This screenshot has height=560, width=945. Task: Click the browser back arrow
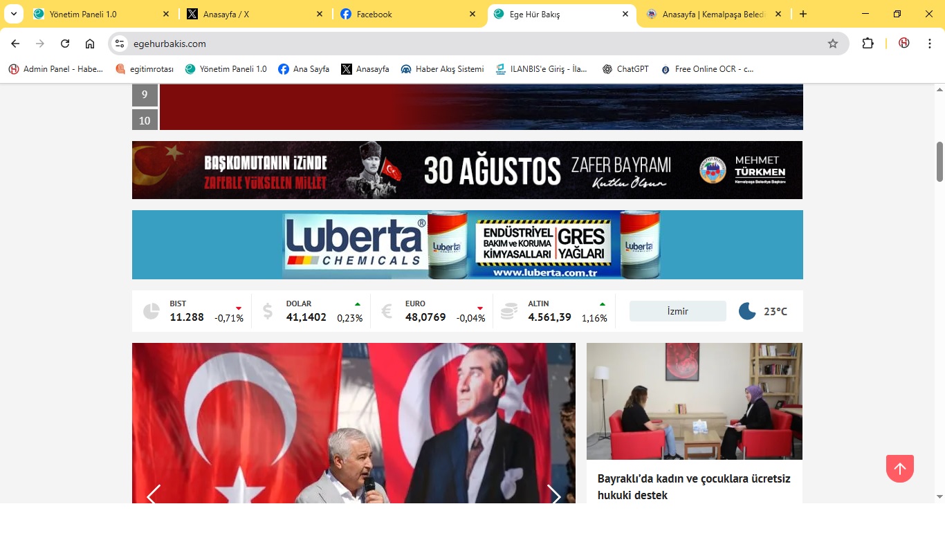coord(15,44)
